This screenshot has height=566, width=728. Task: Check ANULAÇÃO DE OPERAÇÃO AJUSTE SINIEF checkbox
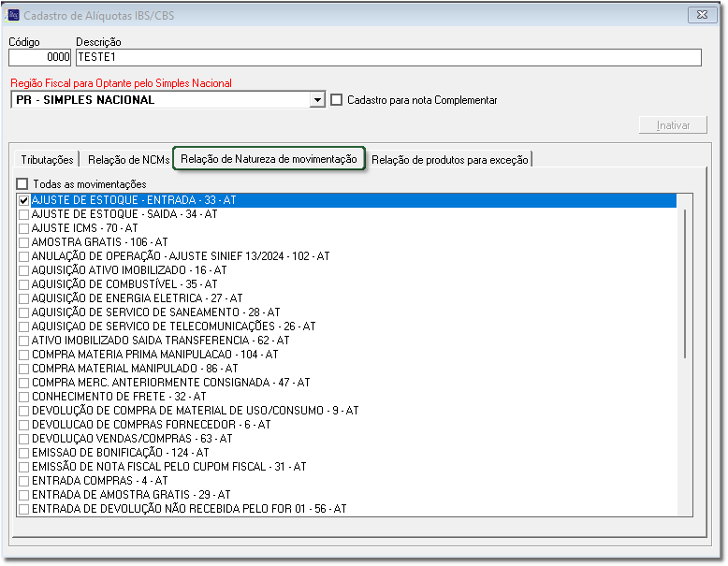[x=23, y=256]
